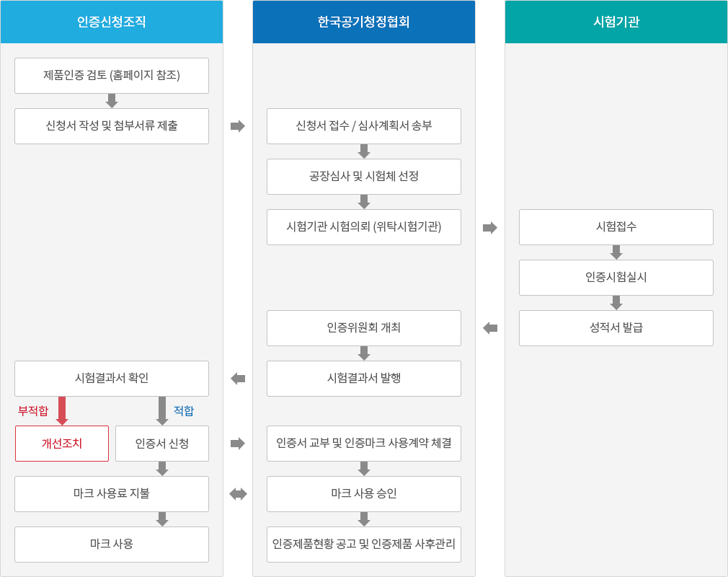This screenshot has width=728, height=577.
Task: Click the 인증시험실시 box
Action: 616,278
